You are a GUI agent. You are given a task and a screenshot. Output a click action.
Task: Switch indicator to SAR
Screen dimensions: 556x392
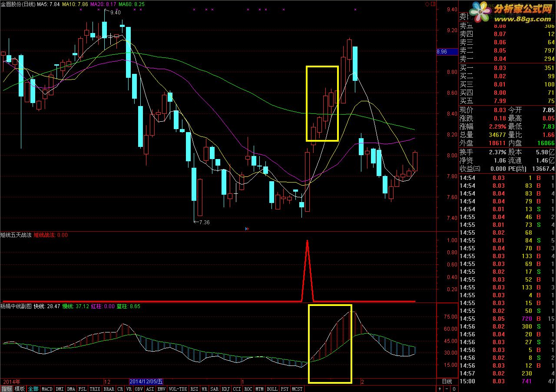pos(215,389)
